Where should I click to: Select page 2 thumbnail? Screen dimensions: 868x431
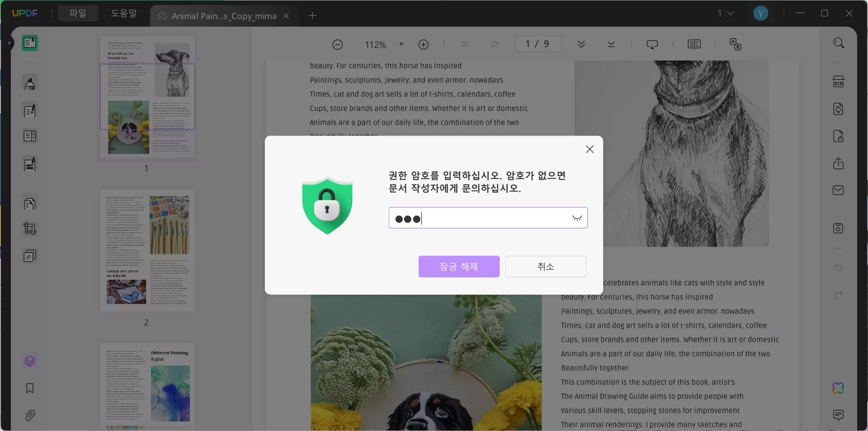147,250
